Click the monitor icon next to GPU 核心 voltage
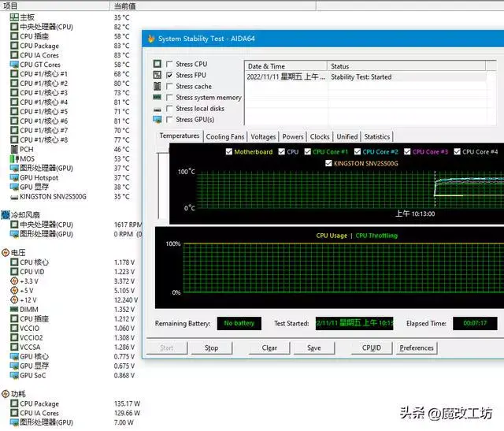Screen dimensions: 504x431 pos(14,356)
